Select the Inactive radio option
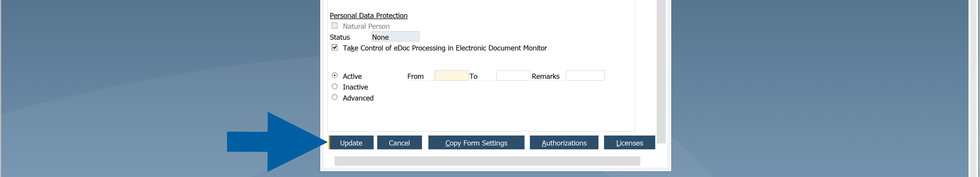The image size is (980, 177). (x=334, y=86)
